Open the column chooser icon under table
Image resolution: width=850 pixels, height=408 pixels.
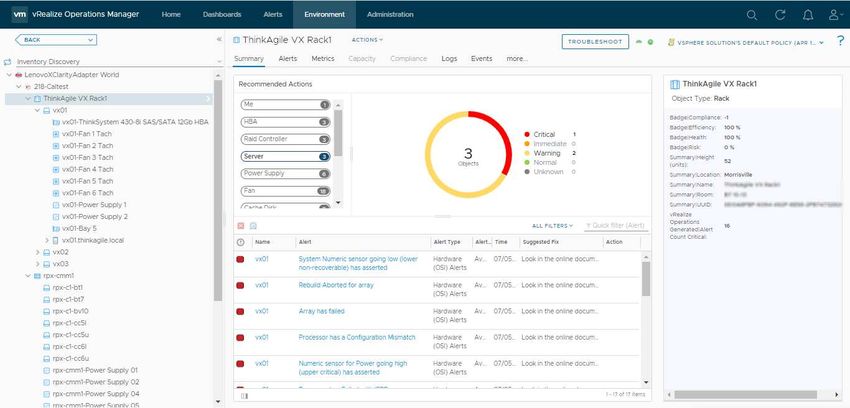click(x=244, y=396)
